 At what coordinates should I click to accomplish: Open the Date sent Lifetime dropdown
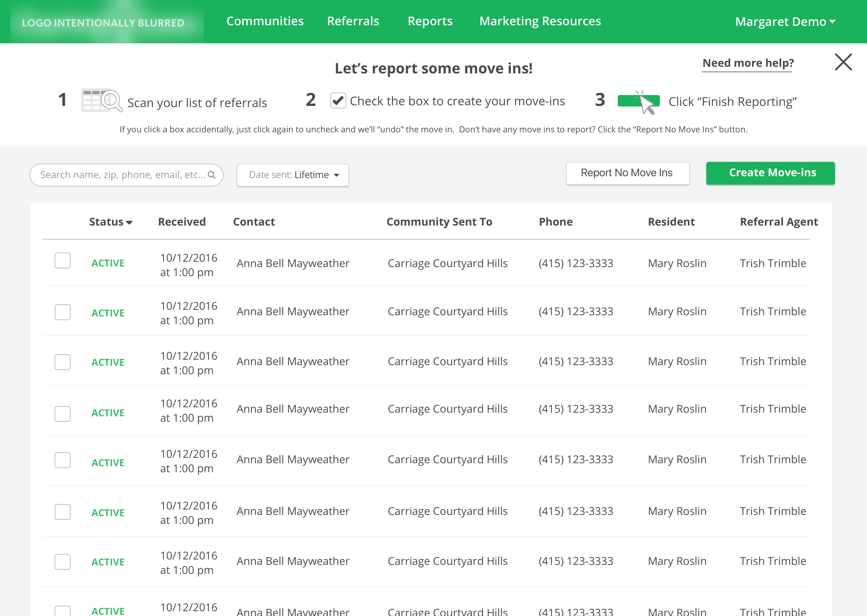click(x=293, y=175)
